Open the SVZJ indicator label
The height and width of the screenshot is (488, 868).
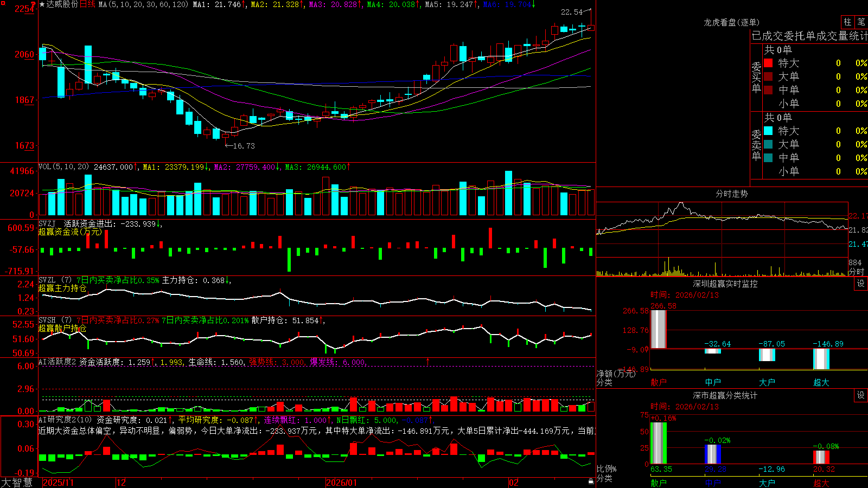[x=47, y=223]
